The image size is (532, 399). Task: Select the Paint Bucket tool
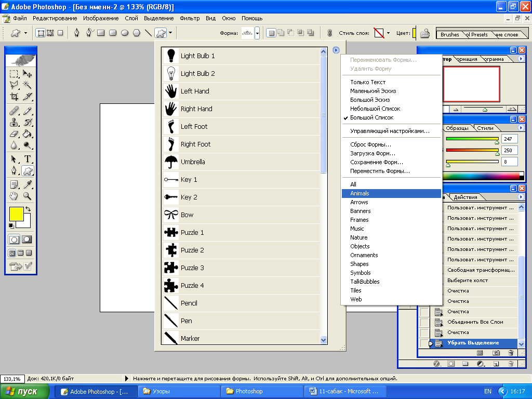27,134
